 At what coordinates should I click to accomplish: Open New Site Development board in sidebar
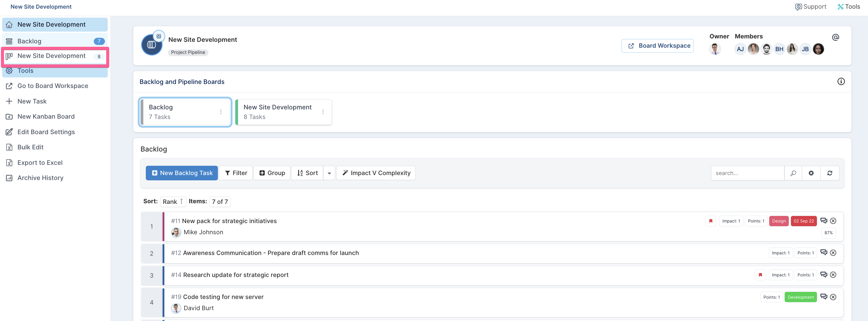coord(55,56)
